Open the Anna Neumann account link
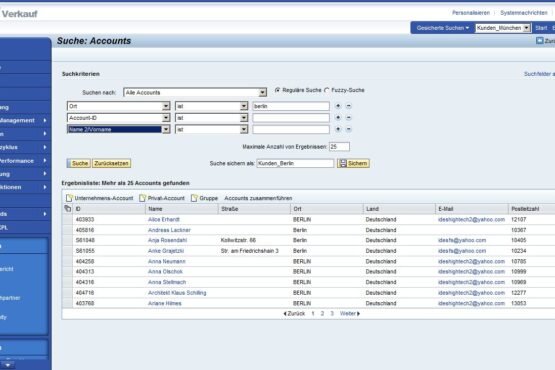The width and height of the screenshot is (555, 370). (x=166, y=262)
